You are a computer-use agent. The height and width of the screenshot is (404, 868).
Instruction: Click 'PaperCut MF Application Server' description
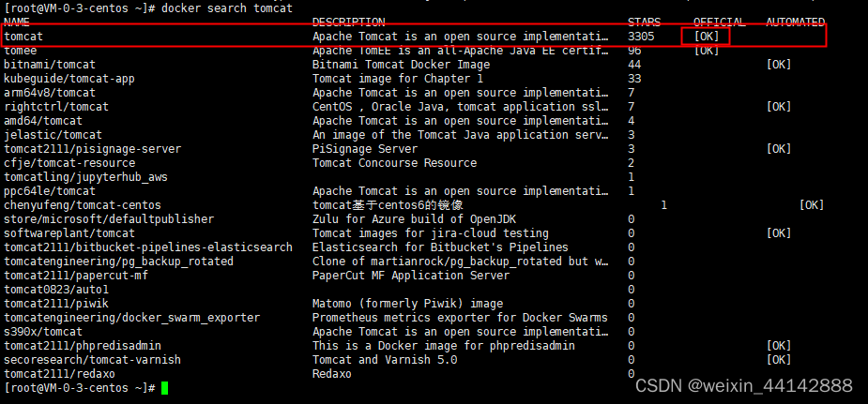[411, 276]
